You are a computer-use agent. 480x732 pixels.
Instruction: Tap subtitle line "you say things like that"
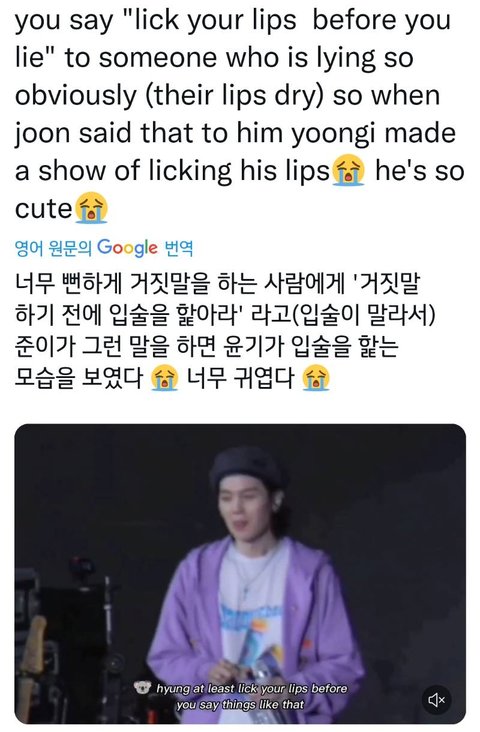pos(240,704)
